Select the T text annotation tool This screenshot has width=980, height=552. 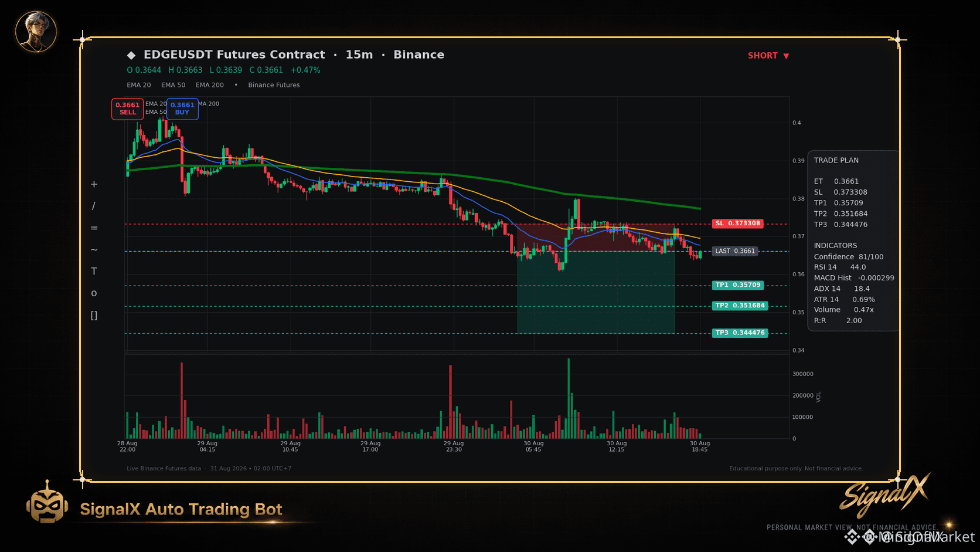pyautogui.click(x=94, y=272)
